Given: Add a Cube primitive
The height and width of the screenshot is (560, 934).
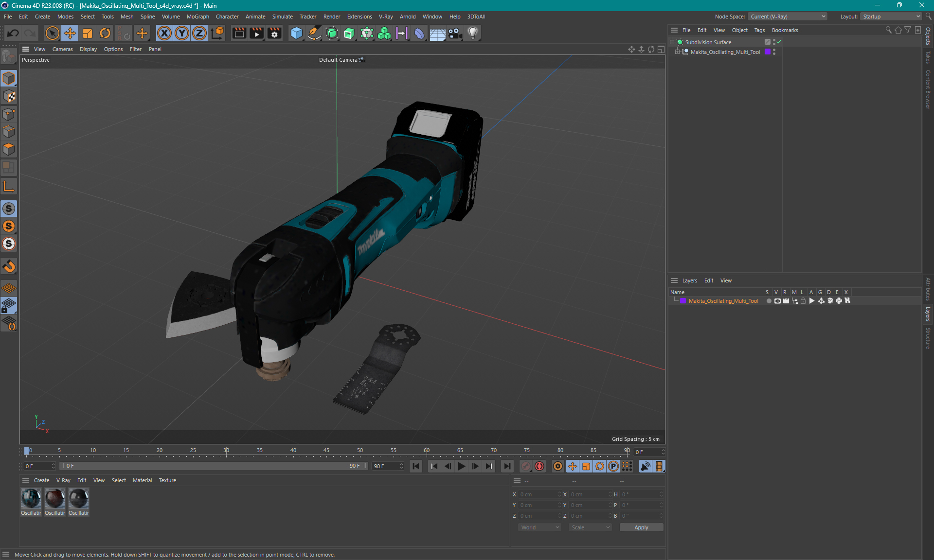Looking at the screenshot, I should point(296,33).
